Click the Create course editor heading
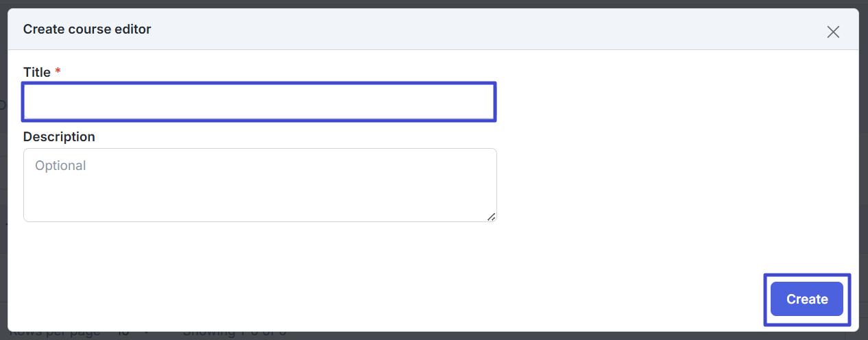 click(x=87, y=29)
